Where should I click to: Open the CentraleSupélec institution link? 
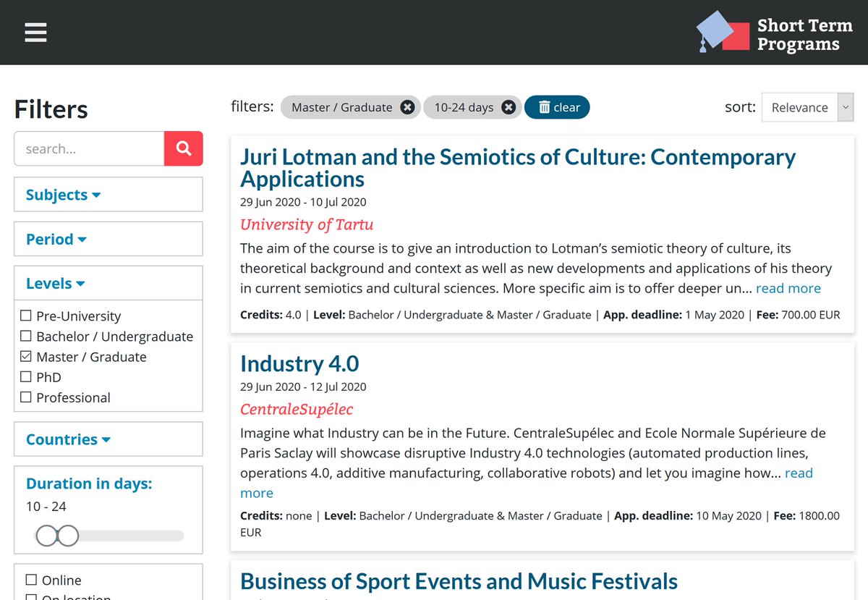[297, 409]
